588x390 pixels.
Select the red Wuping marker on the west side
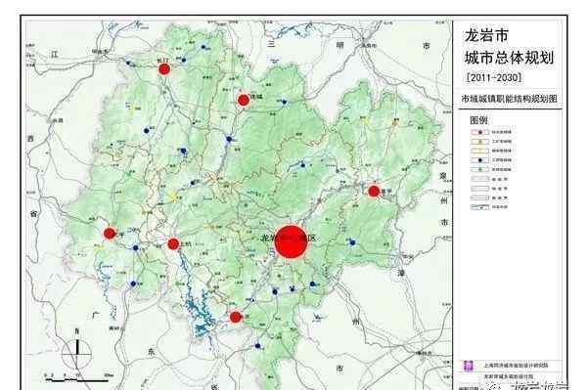[110, 234]
